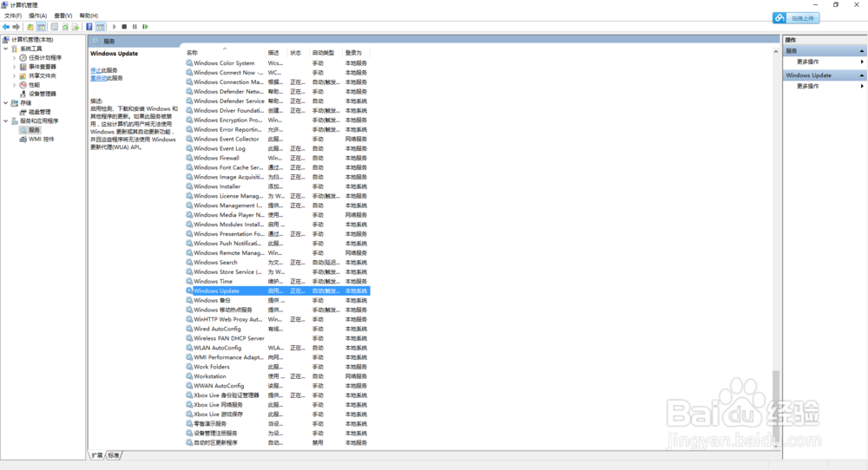Toggle show/hide console tree icon

[x=41, y=27]
